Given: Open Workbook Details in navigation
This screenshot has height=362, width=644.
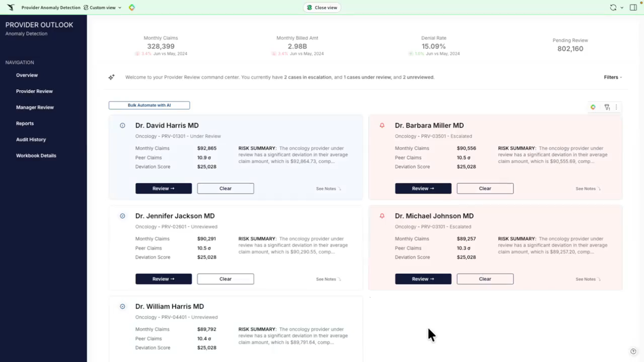Looking at the screenshot, I should coord(36,156).
